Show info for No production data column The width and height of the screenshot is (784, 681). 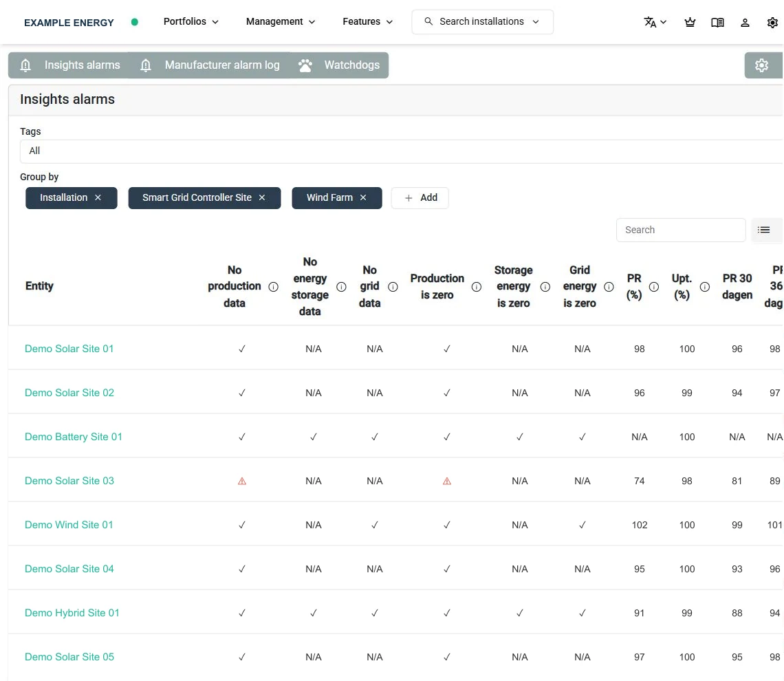click(274, 286)
